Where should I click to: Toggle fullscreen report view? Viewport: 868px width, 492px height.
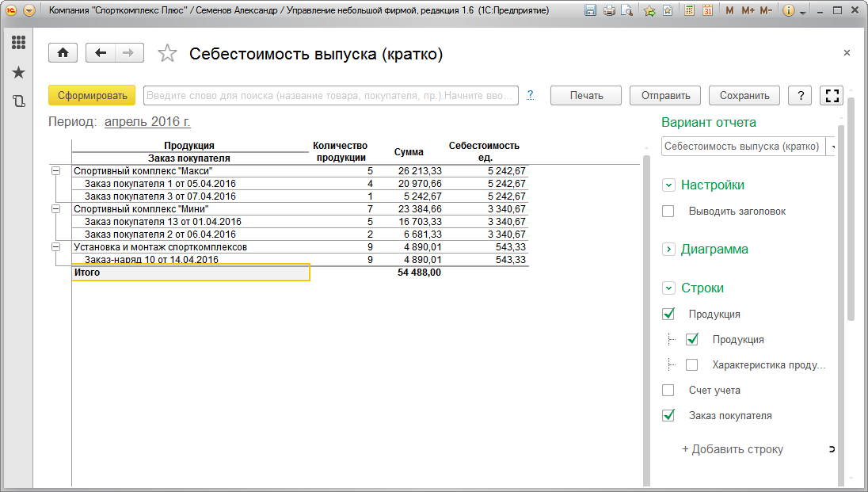pyautogui.click(x=832, y=95)
